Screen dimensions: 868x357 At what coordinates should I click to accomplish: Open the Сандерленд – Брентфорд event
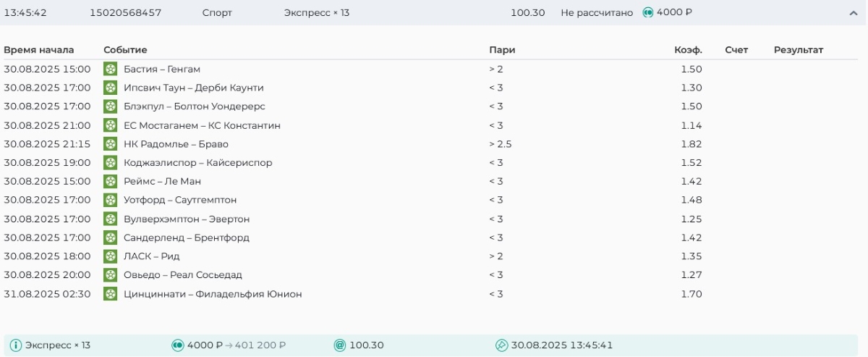coord(187,238)
